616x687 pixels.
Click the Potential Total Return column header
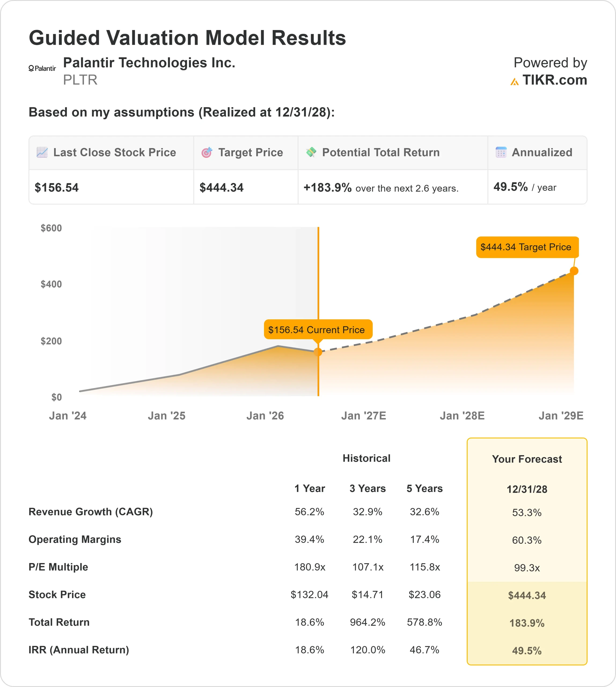point(381,152)
